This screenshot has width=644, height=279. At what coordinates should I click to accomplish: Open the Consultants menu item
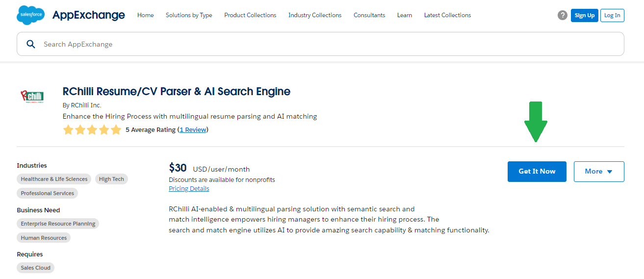tap(369, 15)
